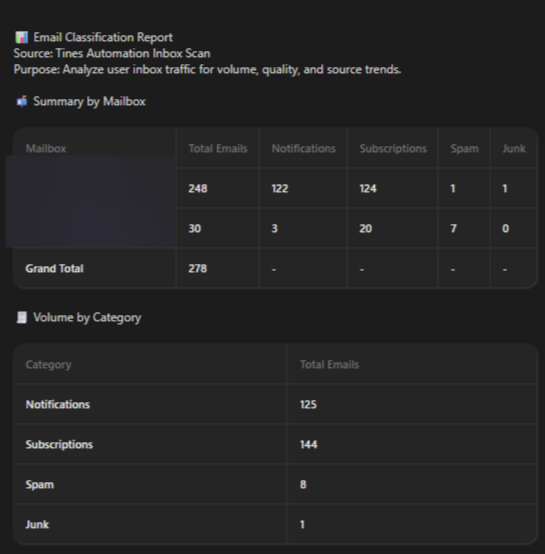Select the Grand Total row label
This screenshot has height=554, width=545.
pyautogui.click(x=54, y=269)
